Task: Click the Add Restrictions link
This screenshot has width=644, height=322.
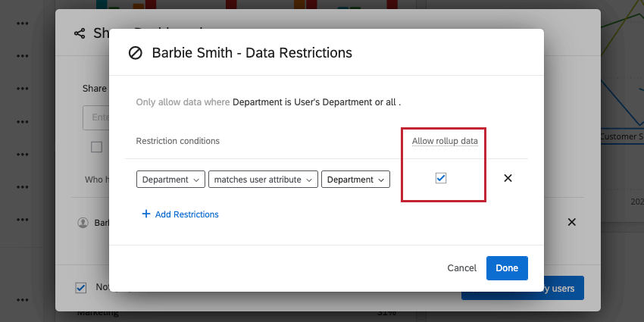Action: 186,214
